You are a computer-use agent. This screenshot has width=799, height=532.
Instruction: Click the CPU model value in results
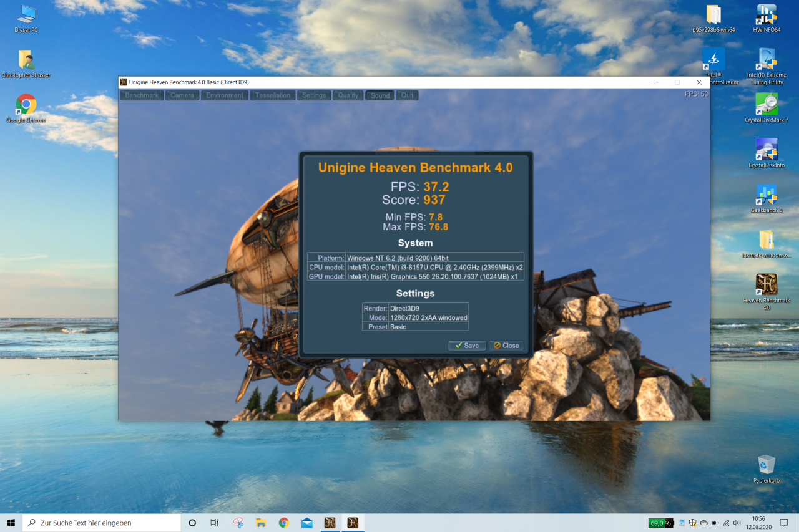click(434, 267)
